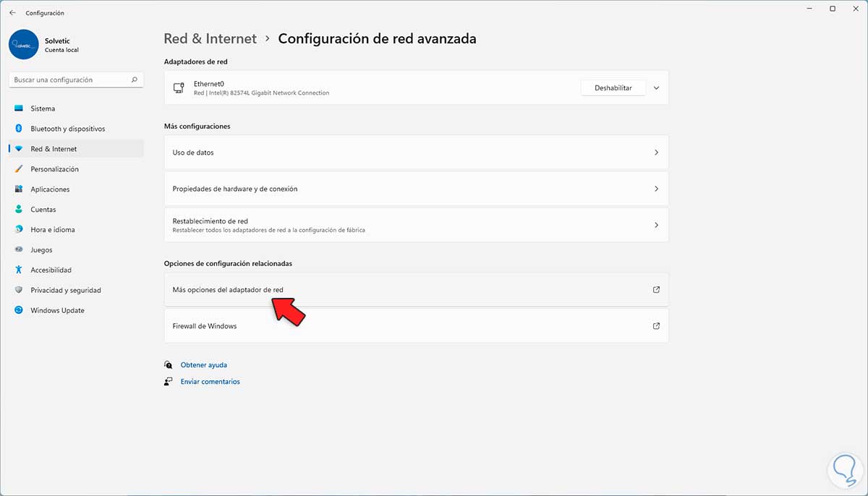The height and width of the screenshot is (496, 868).
Task: Click the Configuración de red avanzada title
Action: point(377,39)
